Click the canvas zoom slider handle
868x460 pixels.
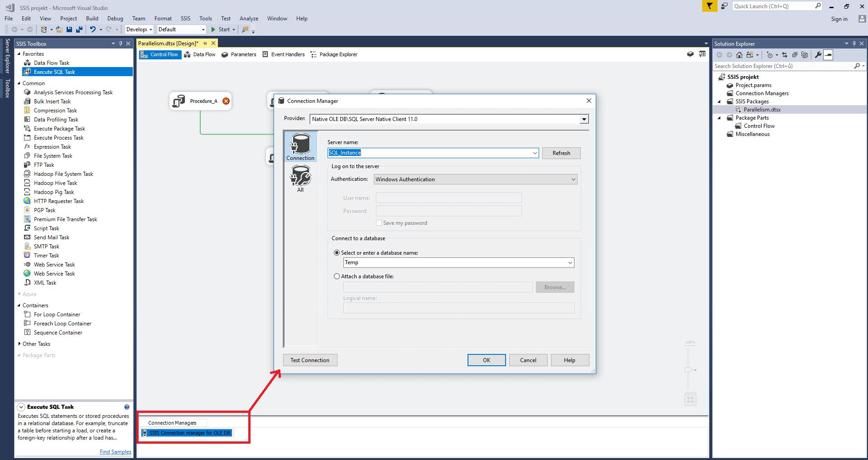pyautogui.click(x=688, y=370)
